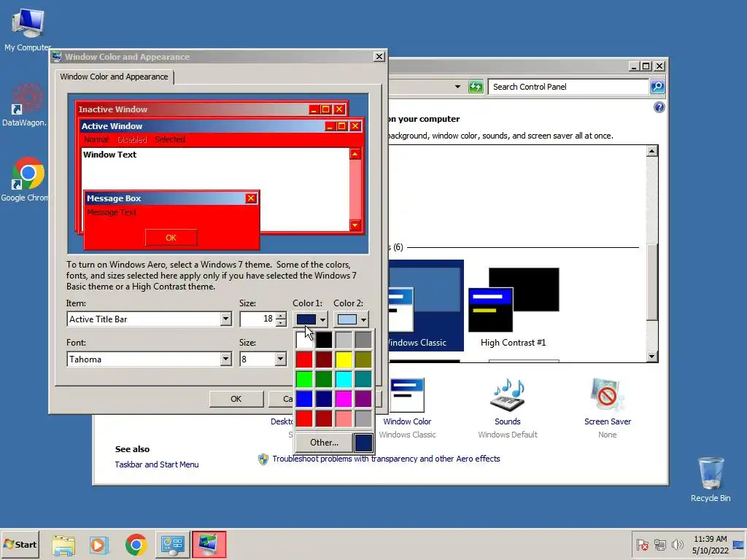The height and width of the screenshot is (560, 747).
Task: Expand the Item combo box showing Active Title Bar
Action: [226, 319]
